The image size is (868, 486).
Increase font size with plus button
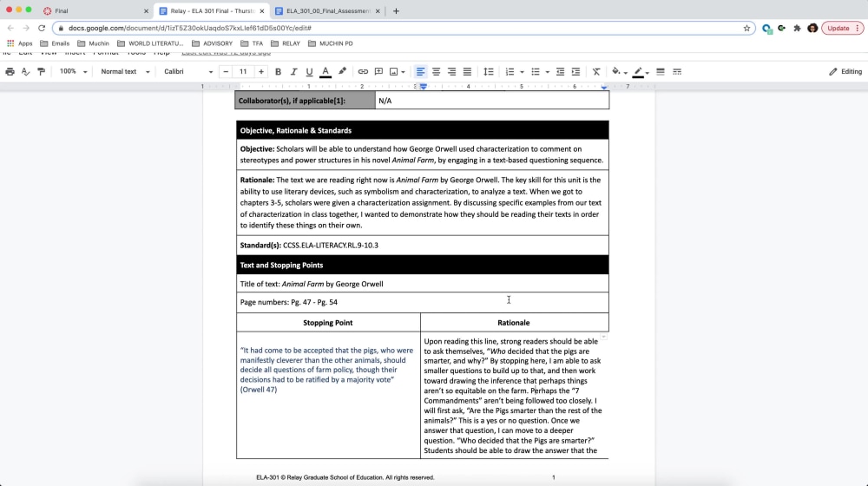(x=260, y=71)
